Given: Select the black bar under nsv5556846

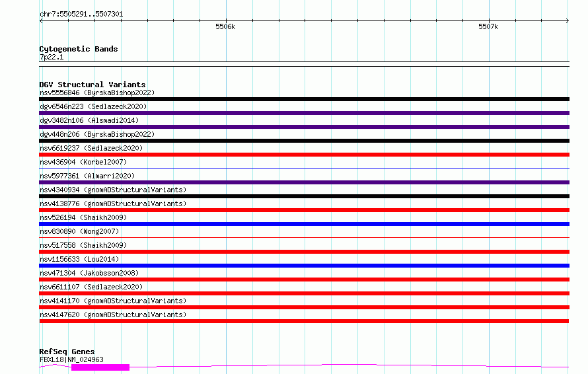Looking at the screenshot, I should tap(304, 99).
